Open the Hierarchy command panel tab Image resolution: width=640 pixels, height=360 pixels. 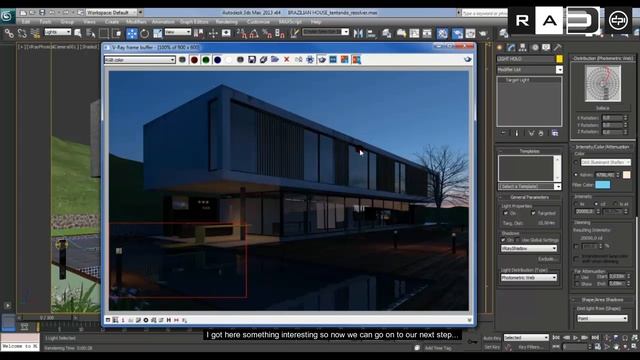click(523, 48)
